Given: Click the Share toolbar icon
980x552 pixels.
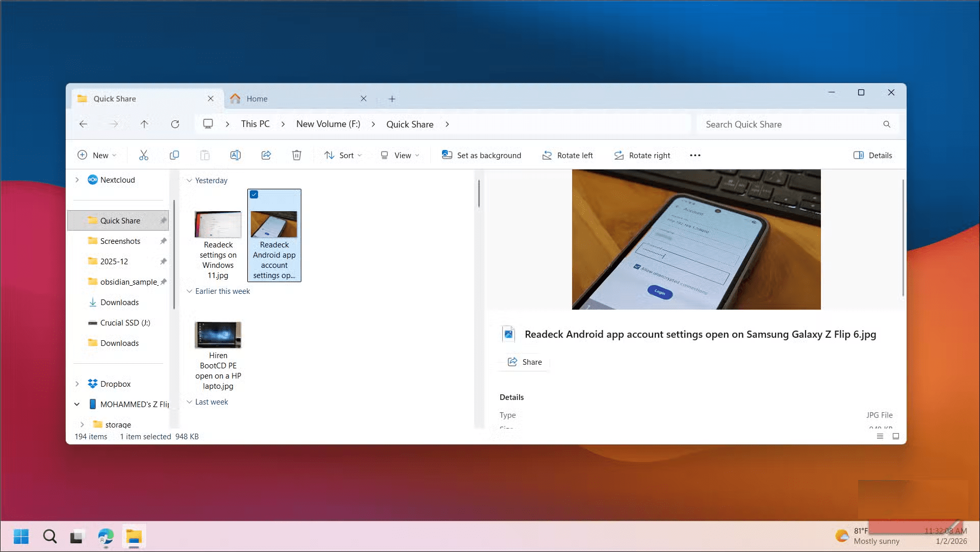Looking at the screenshot, I should pos(266,155).
